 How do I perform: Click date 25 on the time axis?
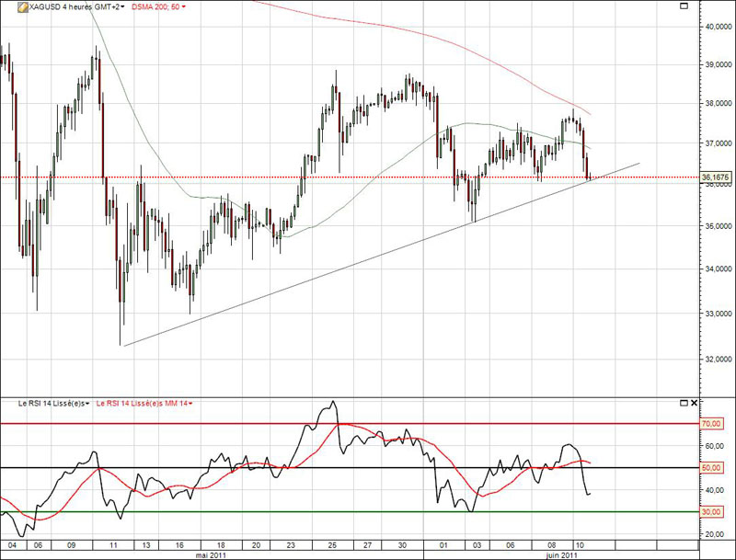[x=333, y=544]
